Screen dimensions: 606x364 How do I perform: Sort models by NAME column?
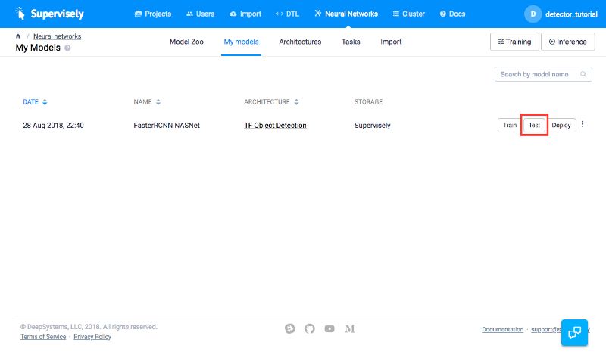point(147,102)
